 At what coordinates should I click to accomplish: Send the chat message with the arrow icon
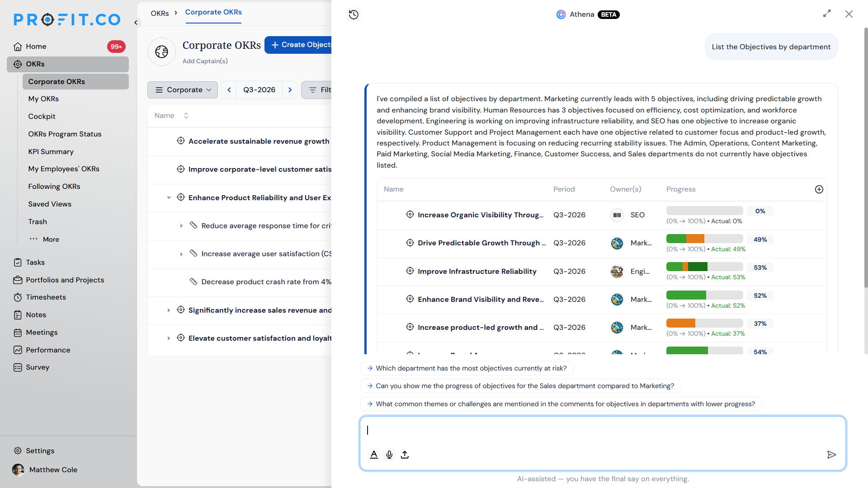(831, 455)
